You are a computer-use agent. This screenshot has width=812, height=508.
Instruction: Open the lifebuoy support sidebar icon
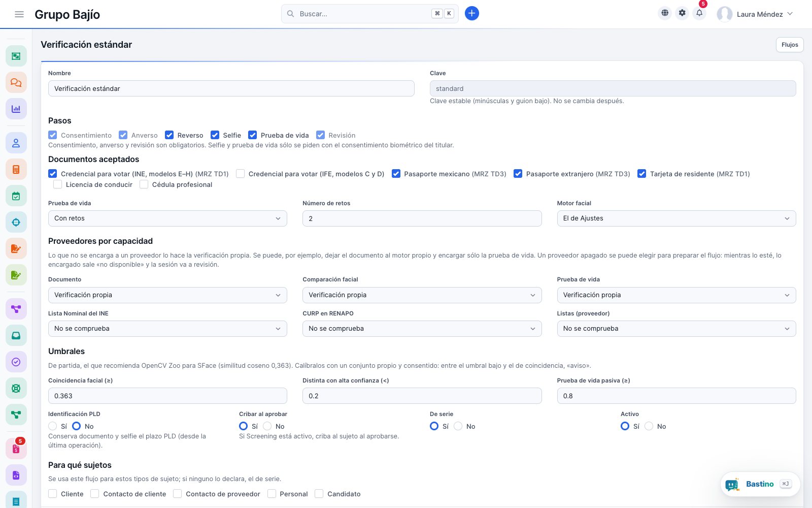click(16, 388)
